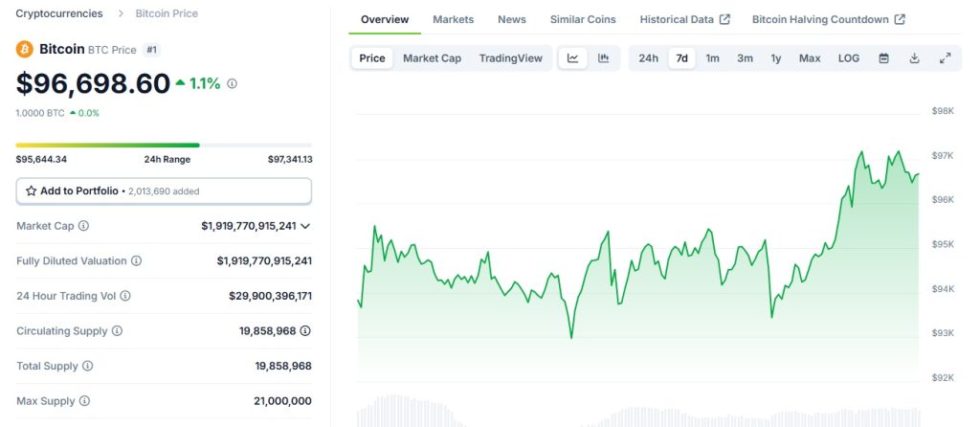
Task: Click the info icon beside 1.1% change
Action: (x=232, y=83)
